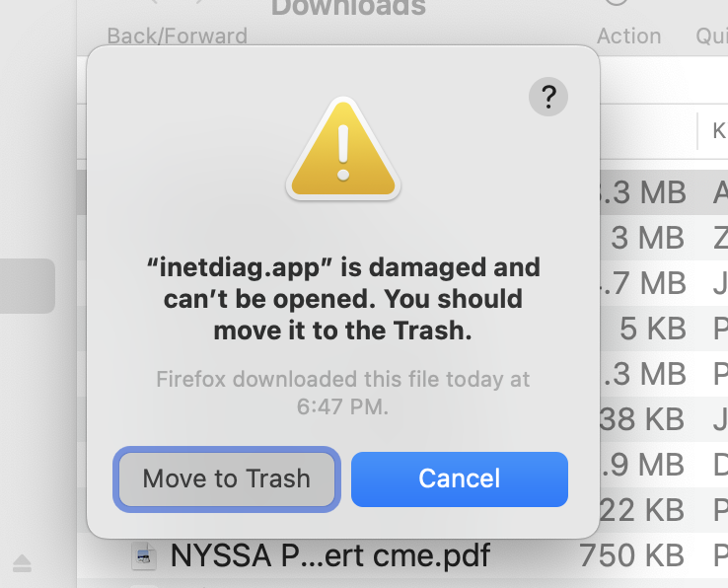
Task: Select the NYSSA P...ert cme.pdf file icon
Action: point(143,555)
